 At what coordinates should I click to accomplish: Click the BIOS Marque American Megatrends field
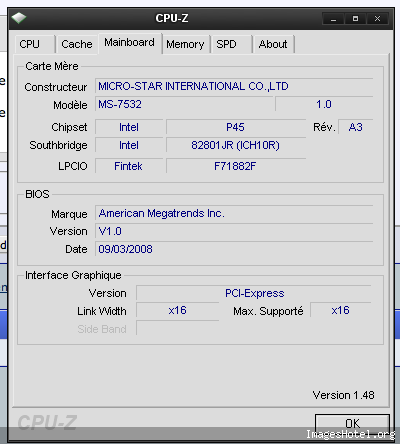pyautogui.click(x=234, y=213)
